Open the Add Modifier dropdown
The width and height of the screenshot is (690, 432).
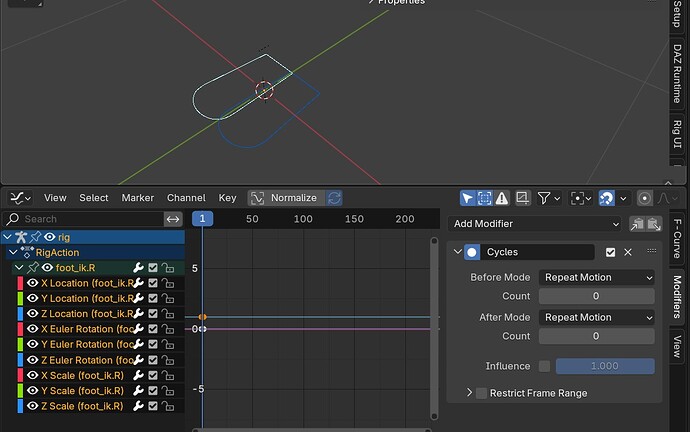tap(534, 224)
